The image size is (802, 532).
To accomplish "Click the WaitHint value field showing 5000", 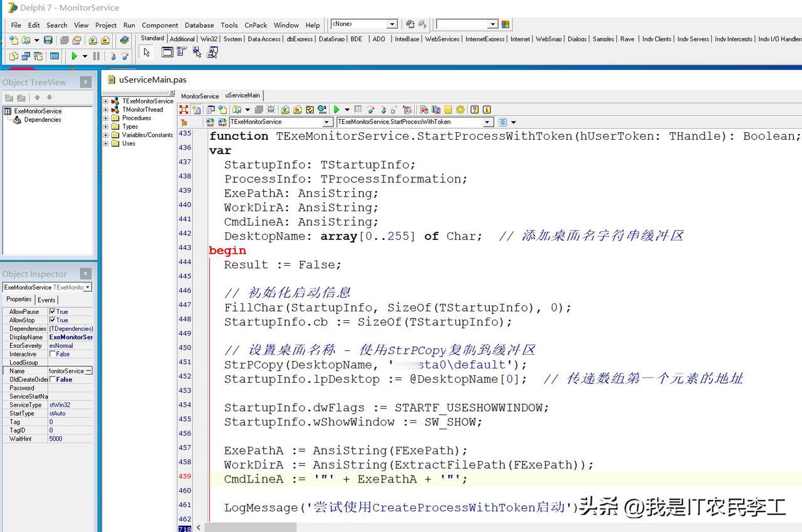I will 70,439.
